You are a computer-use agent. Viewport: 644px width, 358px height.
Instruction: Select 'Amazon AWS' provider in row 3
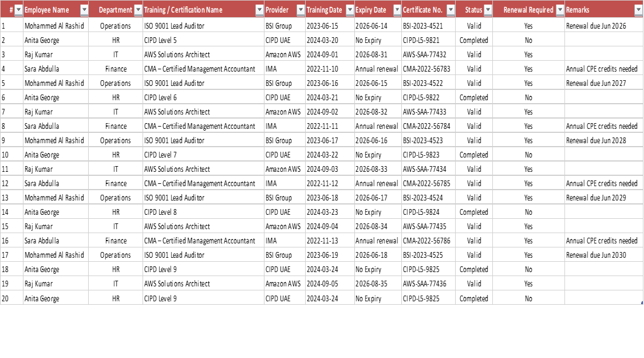[285, 54]
